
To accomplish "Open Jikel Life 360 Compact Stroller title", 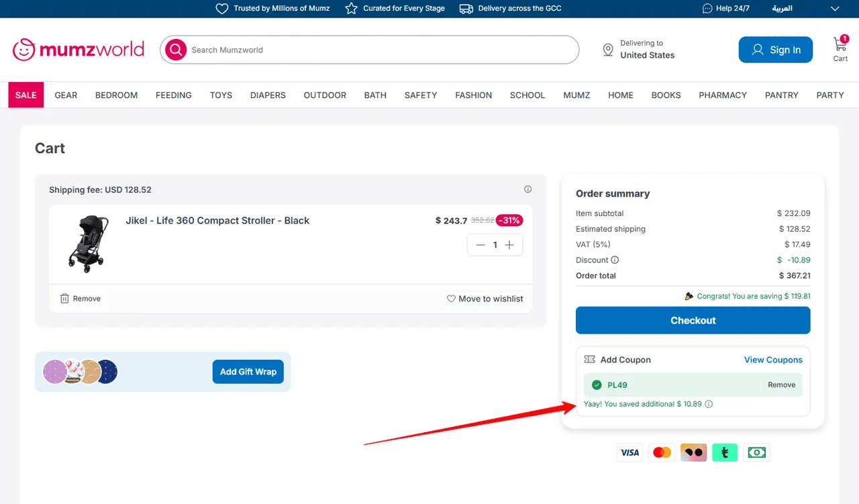I will click(x=217, y=220).
